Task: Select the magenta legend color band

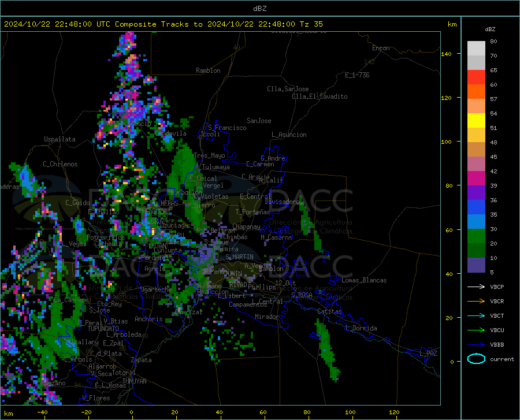Action: coord(476,179)
